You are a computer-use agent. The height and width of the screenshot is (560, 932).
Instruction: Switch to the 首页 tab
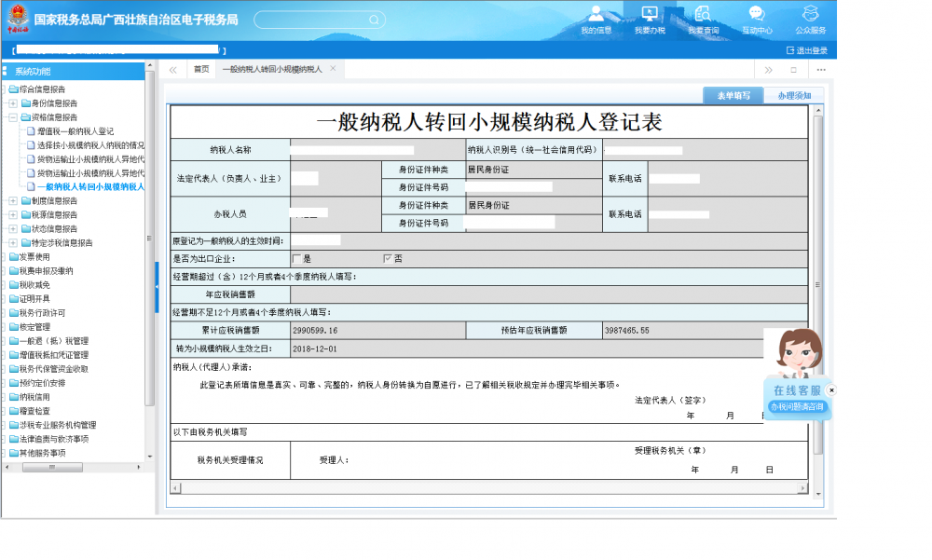(x=201, y=70)
